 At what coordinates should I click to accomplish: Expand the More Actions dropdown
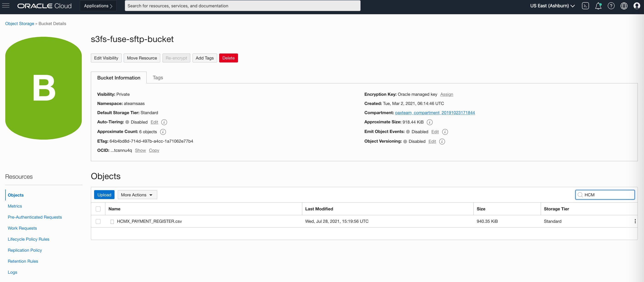[137, 195]
